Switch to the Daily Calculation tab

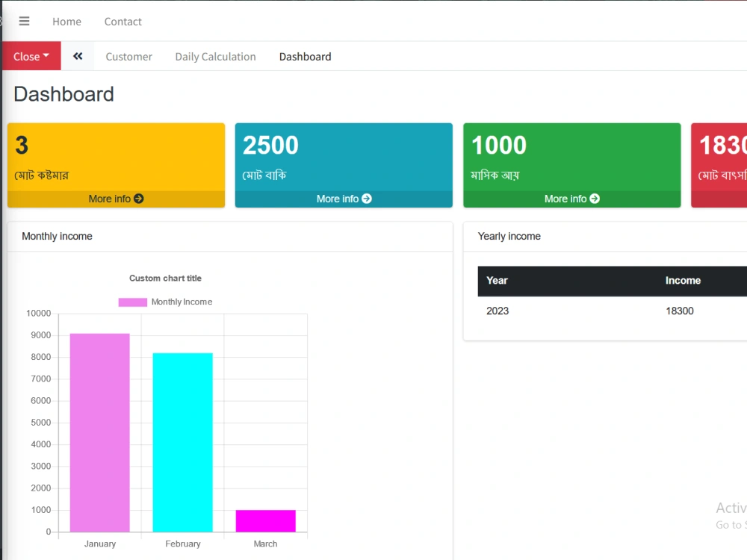click(x=215, y=57)
